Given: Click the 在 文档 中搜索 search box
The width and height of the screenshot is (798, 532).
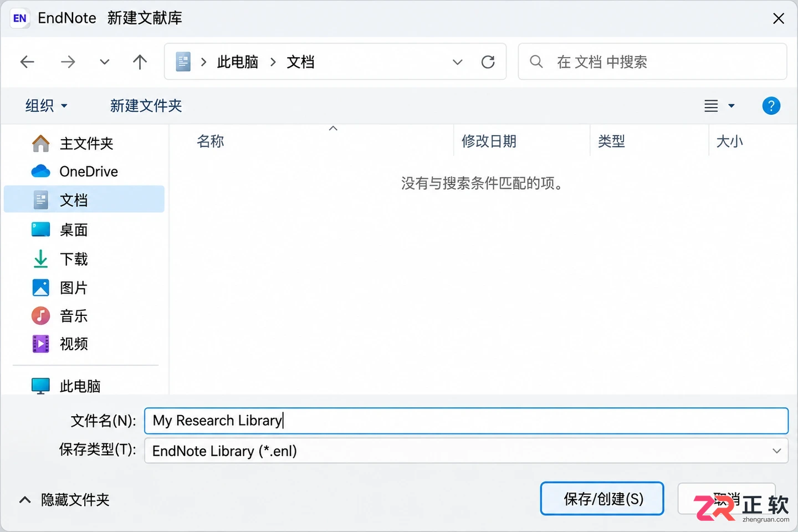Looking at the screenshot, I should (x=652, y=62).
